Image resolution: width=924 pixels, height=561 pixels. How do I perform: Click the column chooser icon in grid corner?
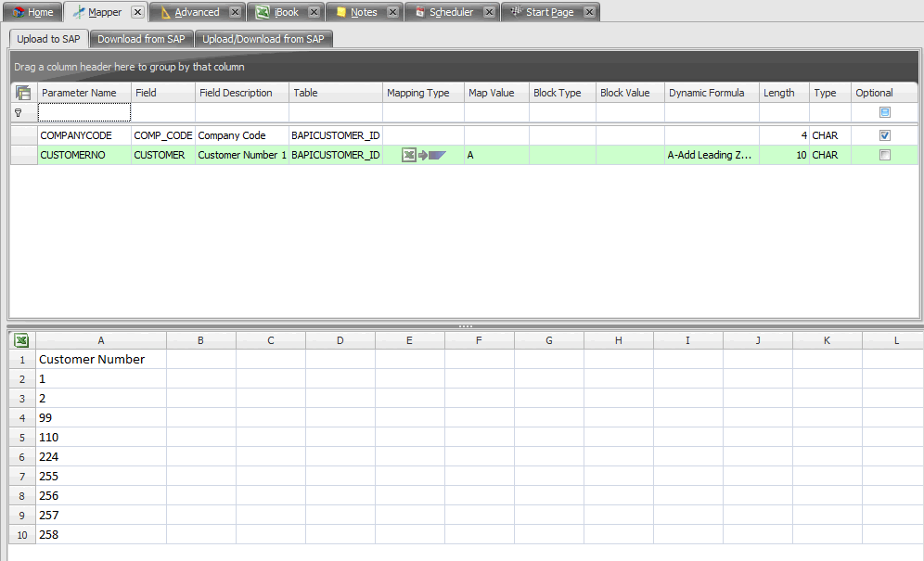pyautogui.click(x=23, y=93)
